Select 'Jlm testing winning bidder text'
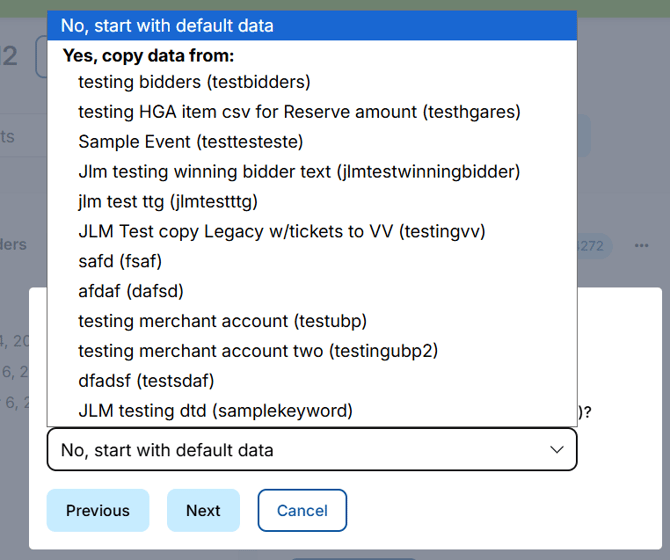Viewport: 670px width, 560px height. (299, 172)
